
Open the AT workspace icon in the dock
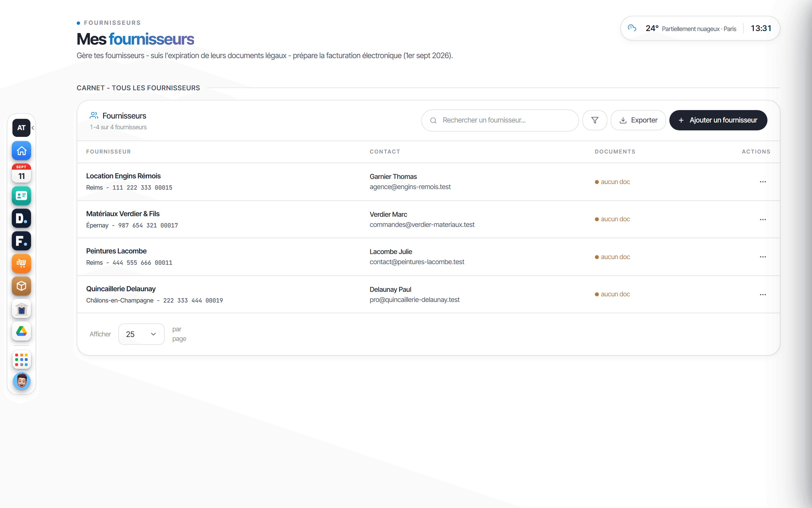pos(21,128)
